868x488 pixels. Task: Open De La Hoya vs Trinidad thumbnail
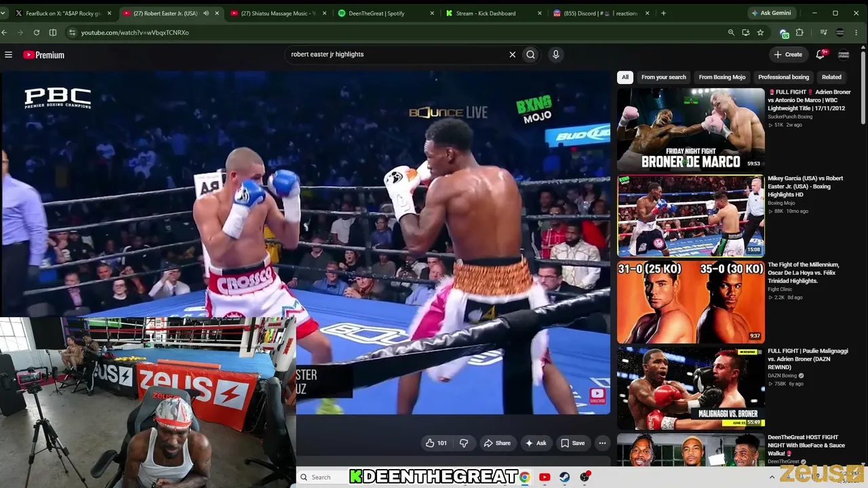[690, 302]
